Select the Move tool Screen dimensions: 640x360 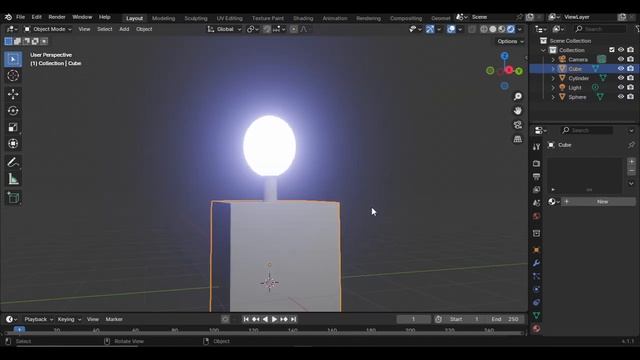(x=13, y=94)
